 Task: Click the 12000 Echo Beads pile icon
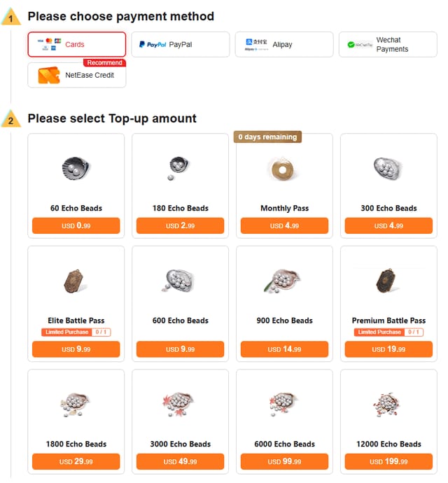pos(388,404)
